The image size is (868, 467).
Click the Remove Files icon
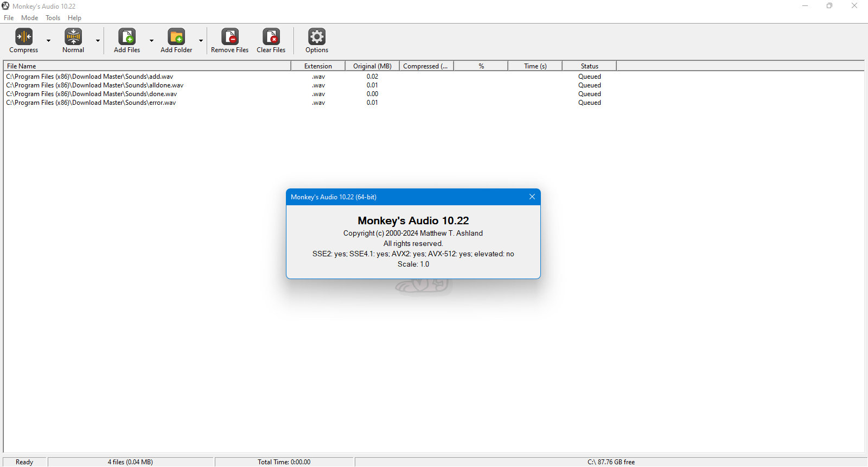pyautogui.click(x=230, y=36)
